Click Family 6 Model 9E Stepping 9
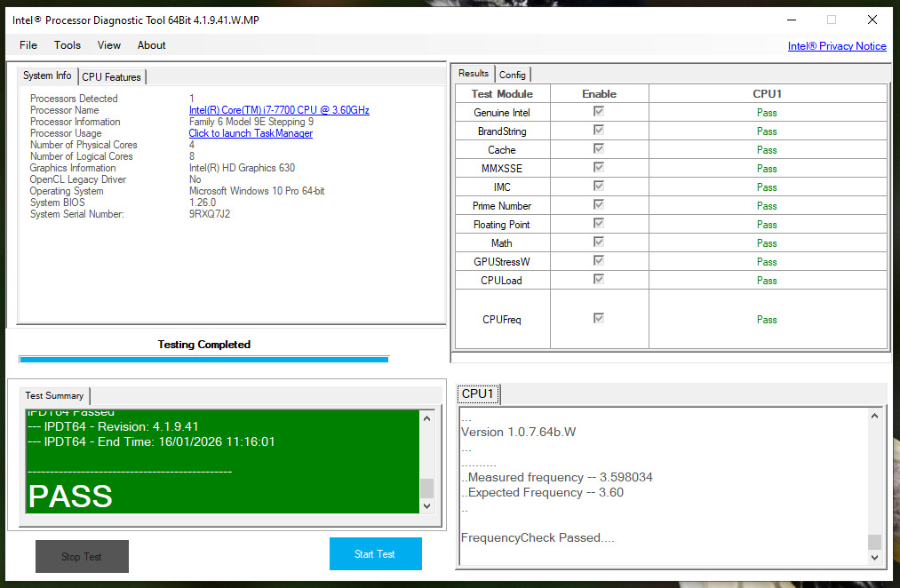Image resolution: width=900 pixels, height=588 pixels. point(251,122)
